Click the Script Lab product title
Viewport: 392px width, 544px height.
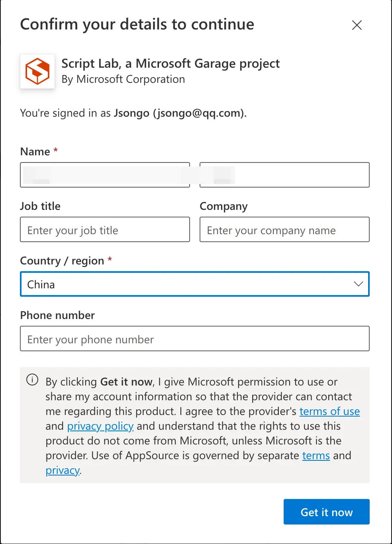171,64
